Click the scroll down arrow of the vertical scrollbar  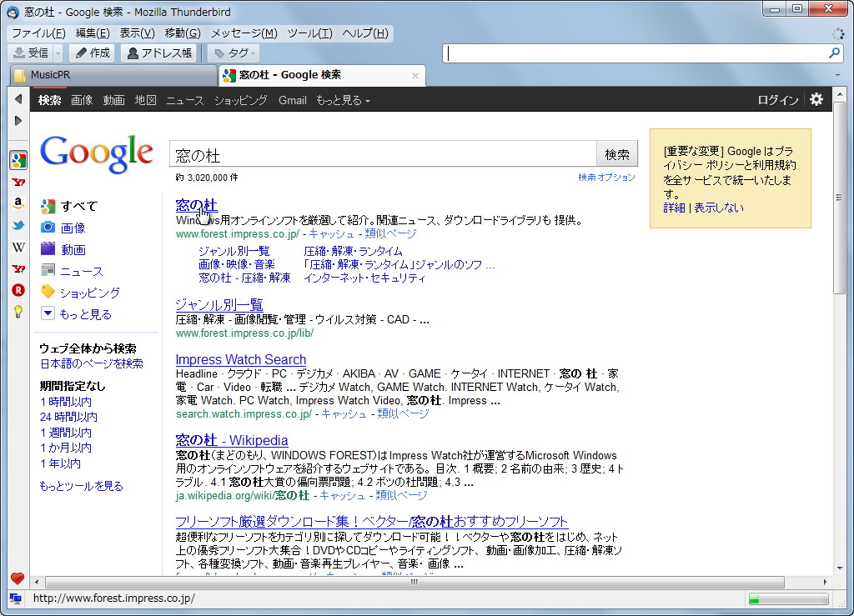pos(839,568)
